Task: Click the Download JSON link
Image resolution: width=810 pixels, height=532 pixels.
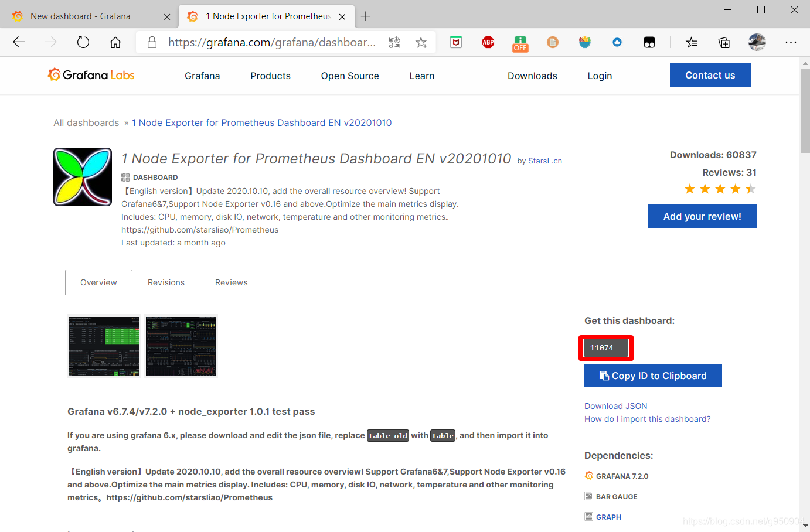Action: [x=615, y=406]
